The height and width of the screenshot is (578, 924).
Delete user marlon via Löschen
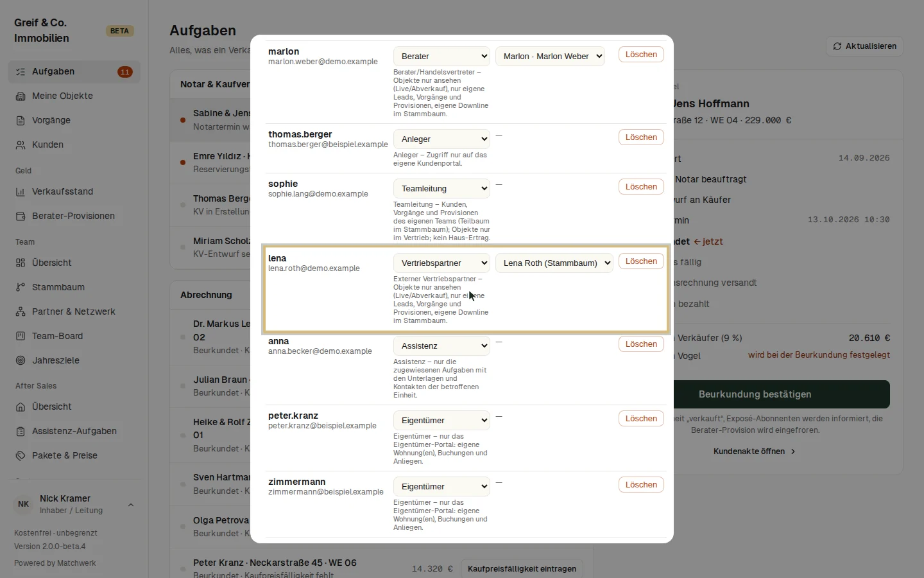coord(641,55)
